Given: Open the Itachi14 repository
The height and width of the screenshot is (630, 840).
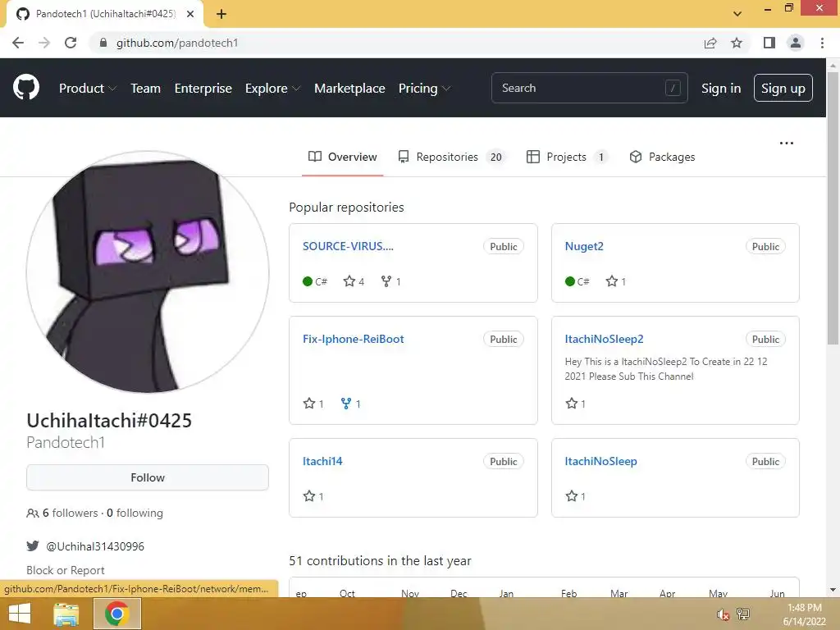Looking at the screenshot, I should (x=322, y=461).
